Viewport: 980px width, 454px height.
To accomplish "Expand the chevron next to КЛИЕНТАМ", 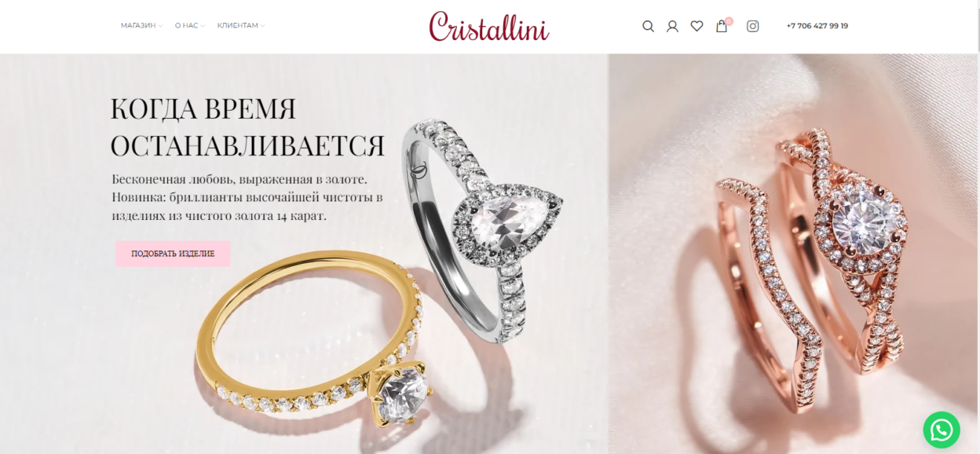I will pyautogui.click(x=263, y=26).
